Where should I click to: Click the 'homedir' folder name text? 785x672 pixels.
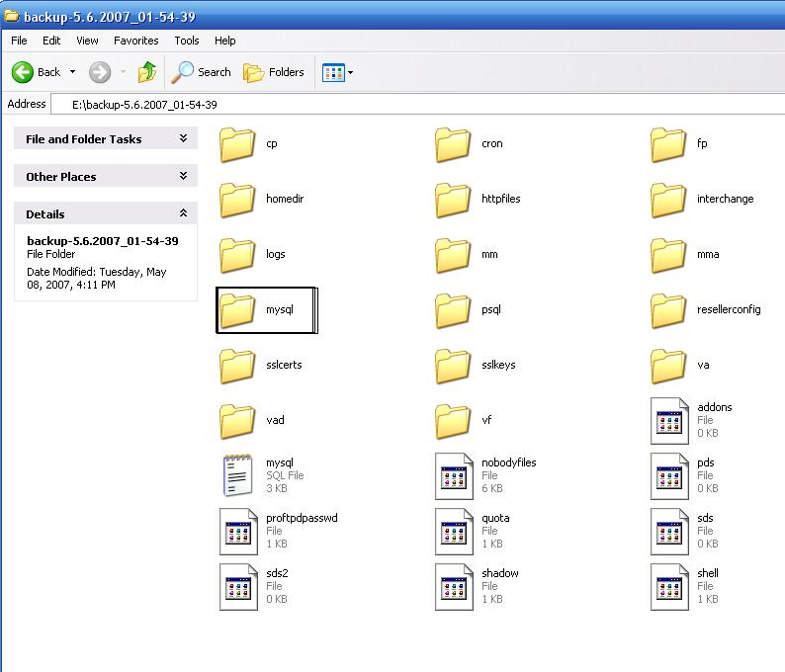point(285,199)
